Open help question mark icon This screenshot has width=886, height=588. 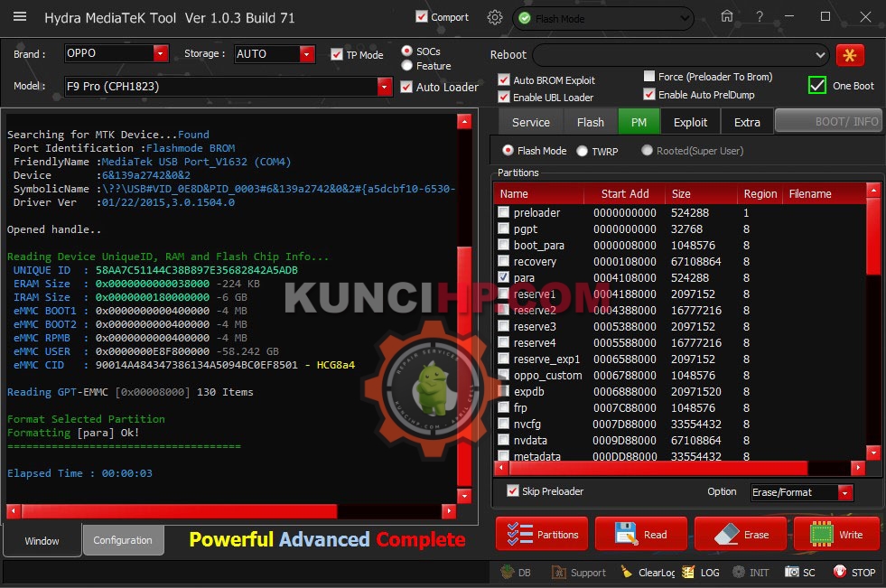click(x=760, y=17)
